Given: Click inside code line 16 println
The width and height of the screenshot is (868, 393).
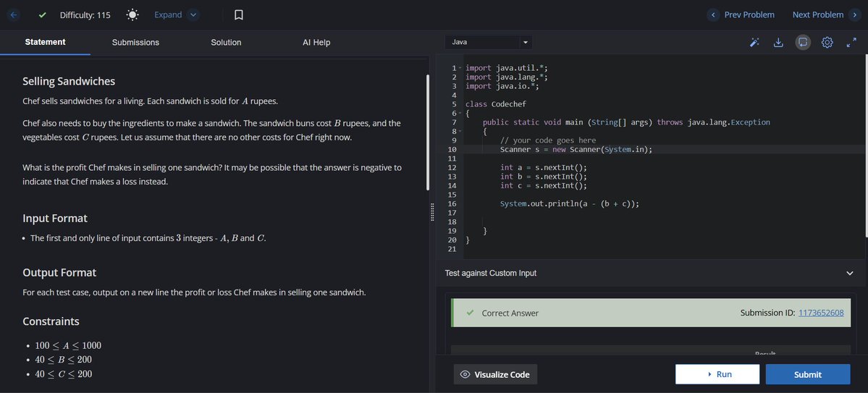Looking at the screenshot, I should (x=570, y=203).
